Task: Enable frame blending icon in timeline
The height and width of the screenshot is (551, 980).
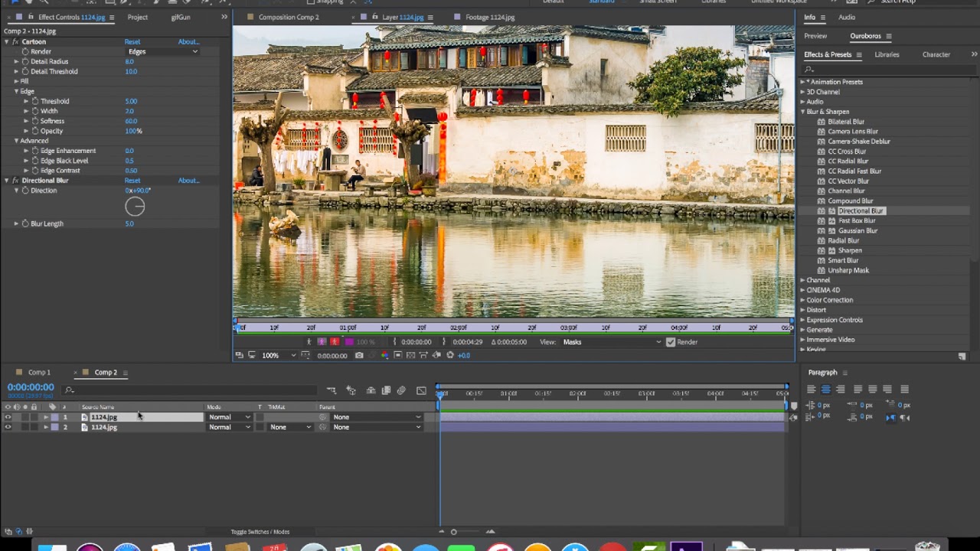Action: pos(386,390)
